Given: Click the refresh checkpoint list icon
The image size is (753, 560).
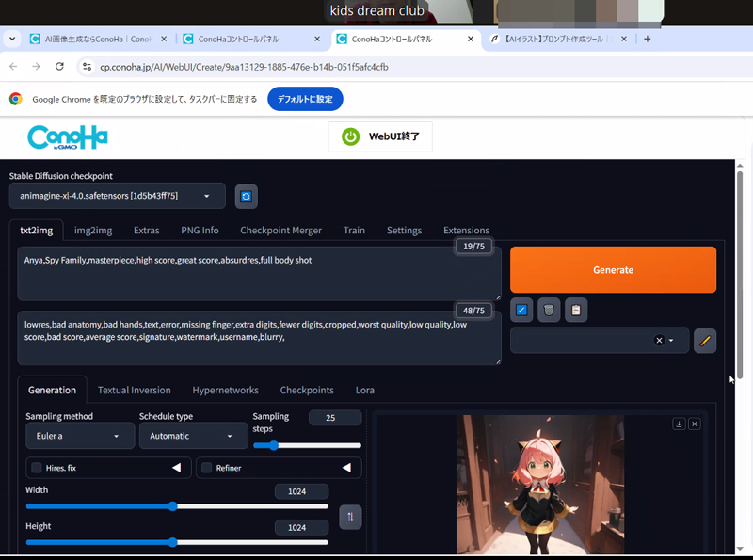Looking at the screenshot, I should point(247,196).
